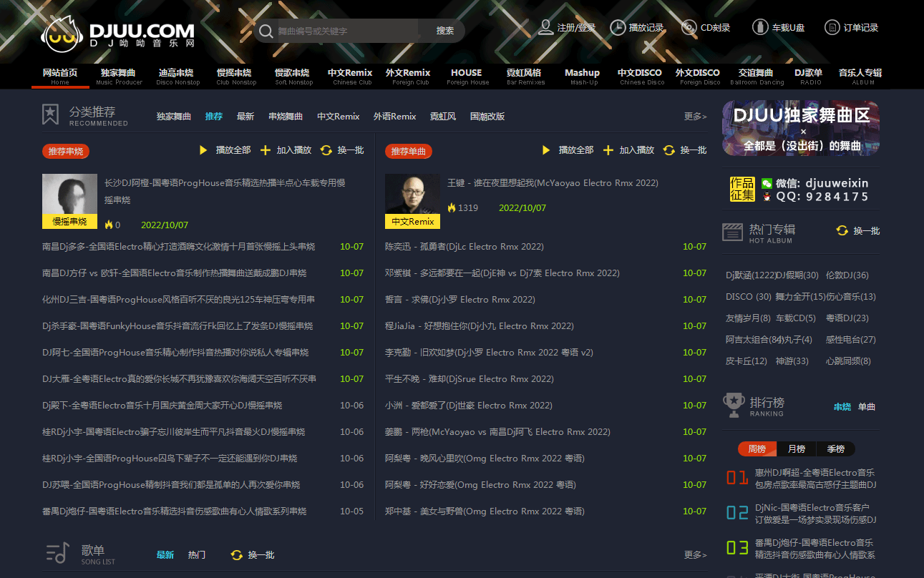Click refresh icon in 推荐串烧 section
Viewport: 924px width, 578px height.
[x=326, y=150]
